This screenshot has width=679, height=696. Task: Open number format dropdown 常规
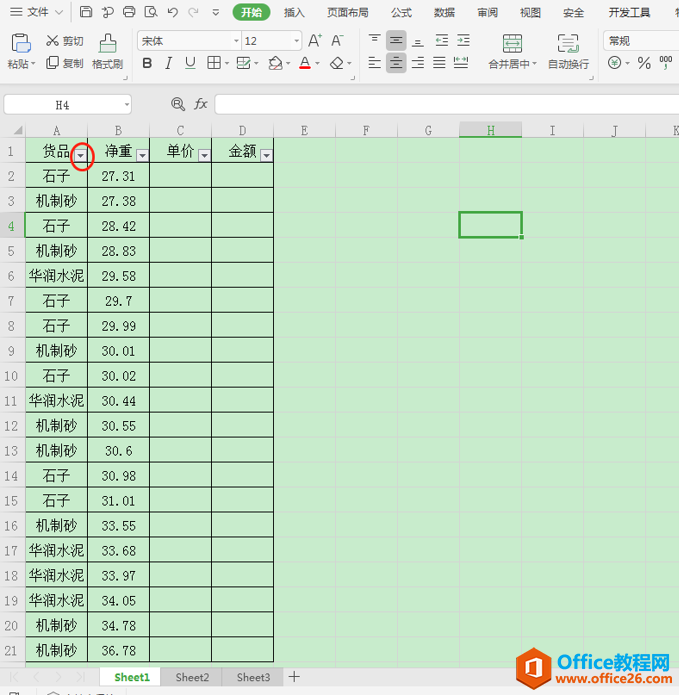(641, 41)
